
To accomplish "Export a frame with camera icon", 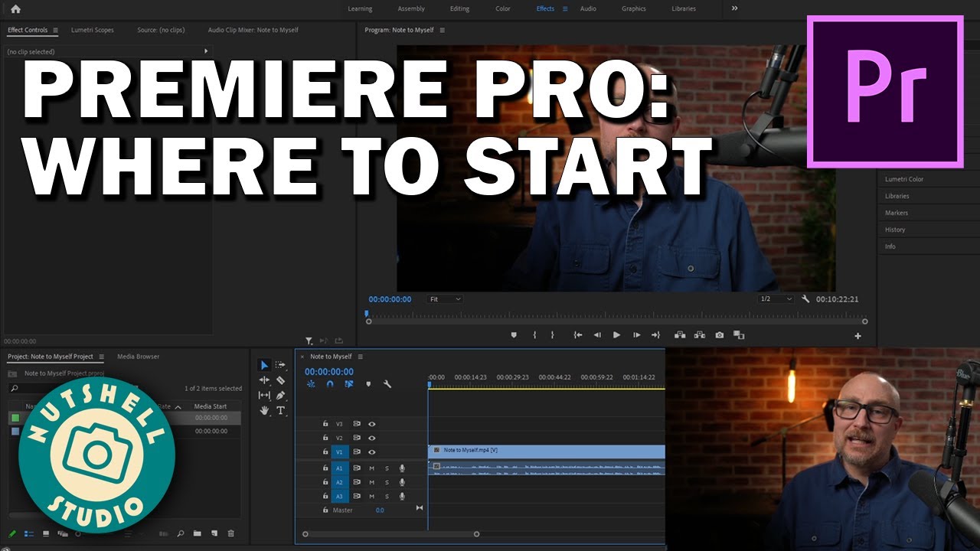I will point(720,335).
